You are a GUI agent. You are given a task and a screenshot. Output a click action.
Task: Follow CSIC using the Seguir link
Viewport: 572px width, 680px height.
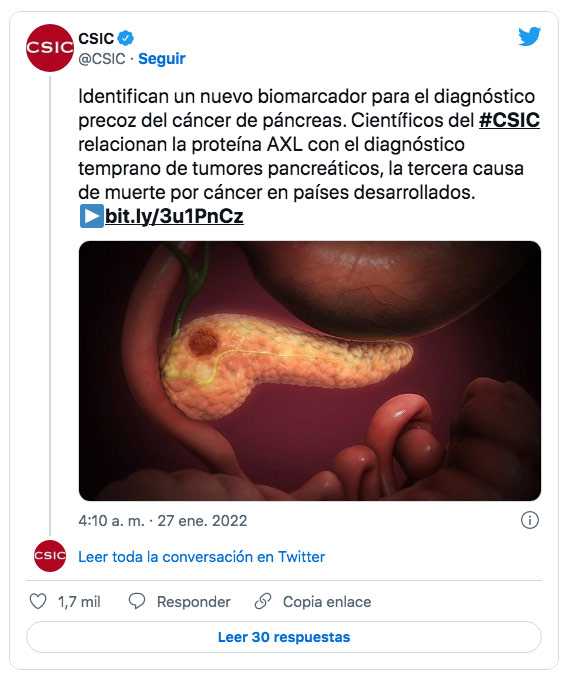(x=162, y=59)
